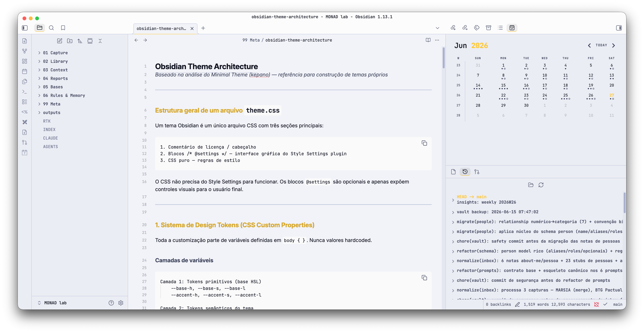Image resolution: width=644 pixels, height=333 pixels.
Task: Click auto-reveal current file icon
Action: 90,41
